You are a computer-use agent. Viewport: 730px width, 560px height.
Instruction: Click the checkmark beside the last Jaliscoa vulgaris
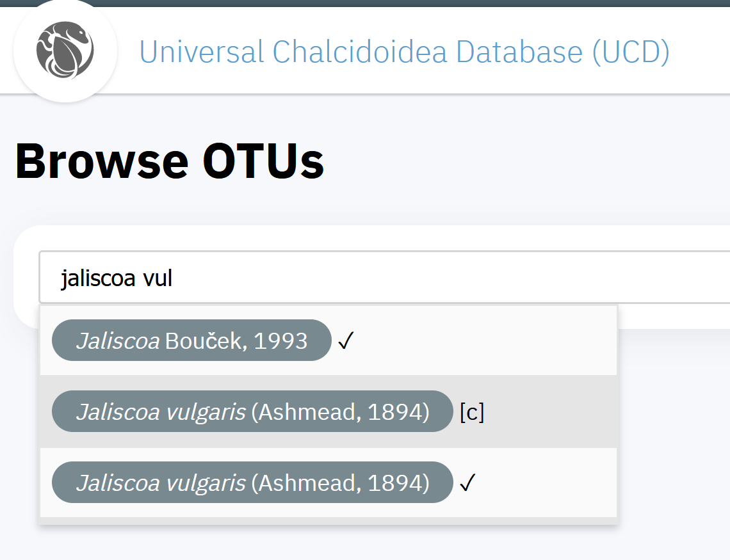tap(467, 483)
